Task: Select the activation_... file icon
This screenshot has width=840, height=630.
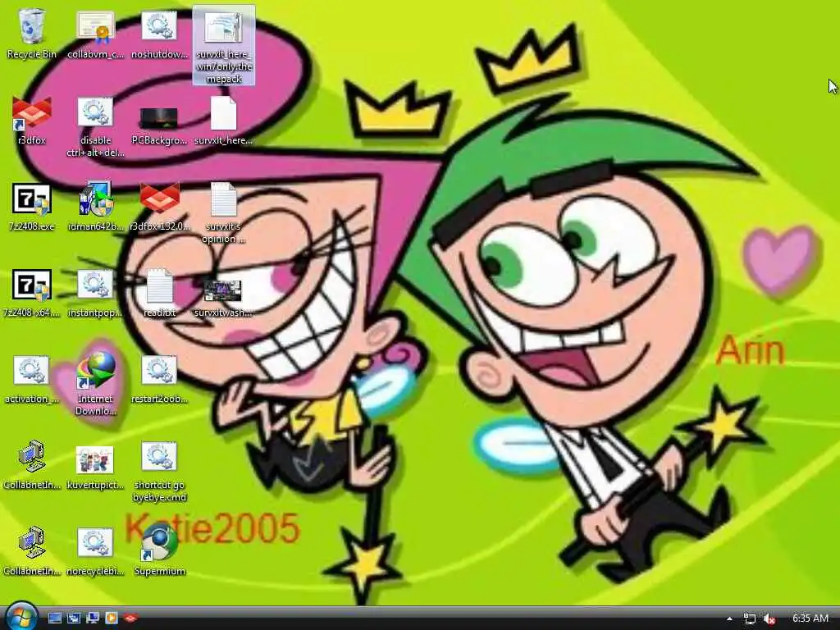Action: tap(32, 379)
